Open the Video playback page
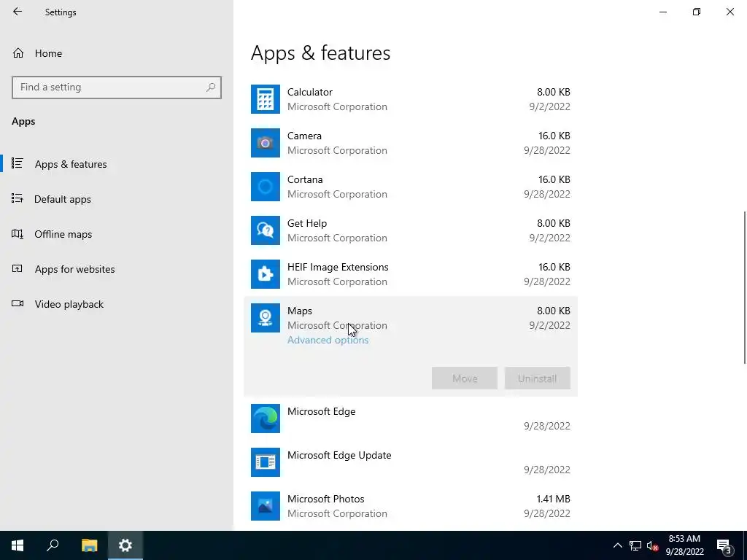The image size is (747, 560). tap(69, 304)
